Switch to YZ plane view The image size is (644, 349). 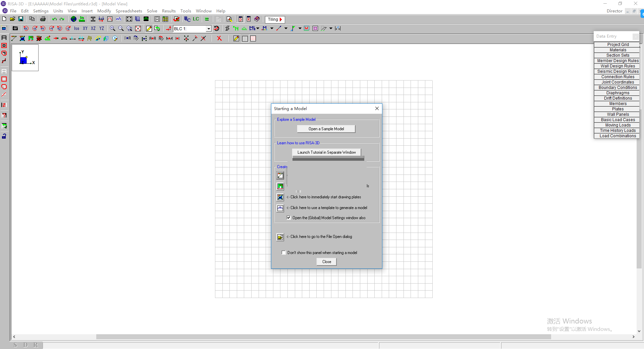click(102, 29)
